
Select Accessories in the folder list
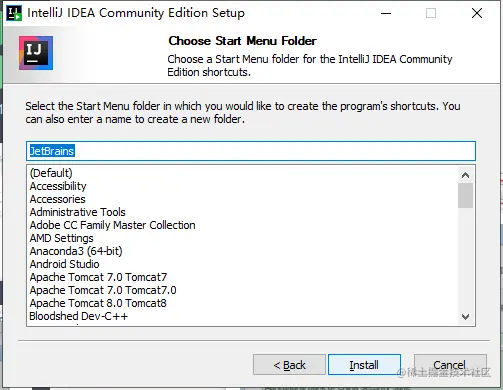point(58,199)
